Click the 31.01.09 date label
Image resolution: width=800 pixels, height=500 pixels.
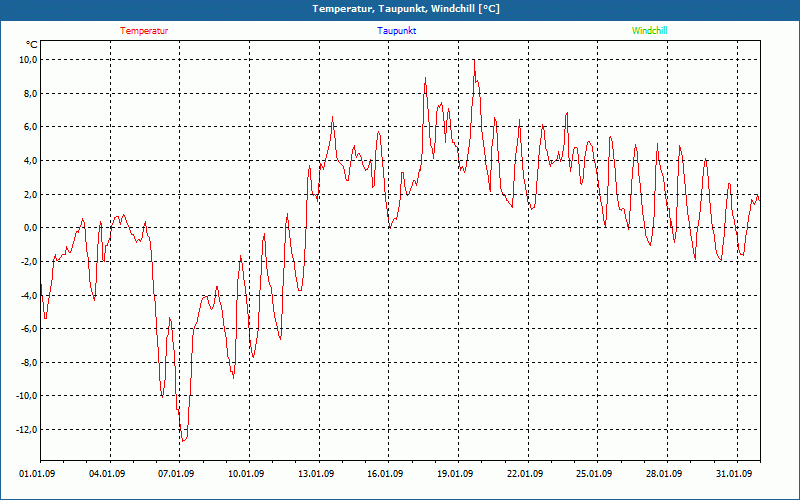[734, 474]
